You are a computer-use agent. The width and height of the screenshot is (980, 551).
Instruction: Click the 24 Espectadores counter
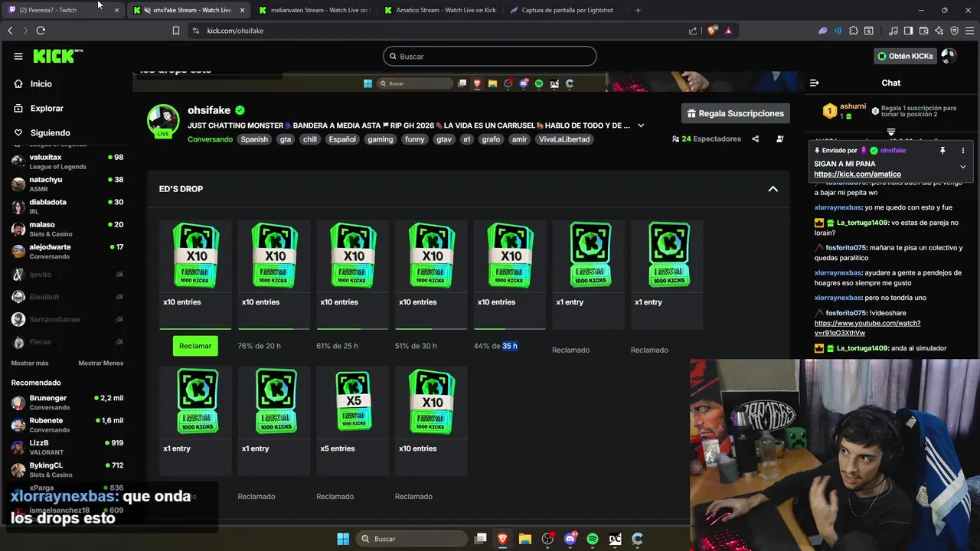[707, 139]
